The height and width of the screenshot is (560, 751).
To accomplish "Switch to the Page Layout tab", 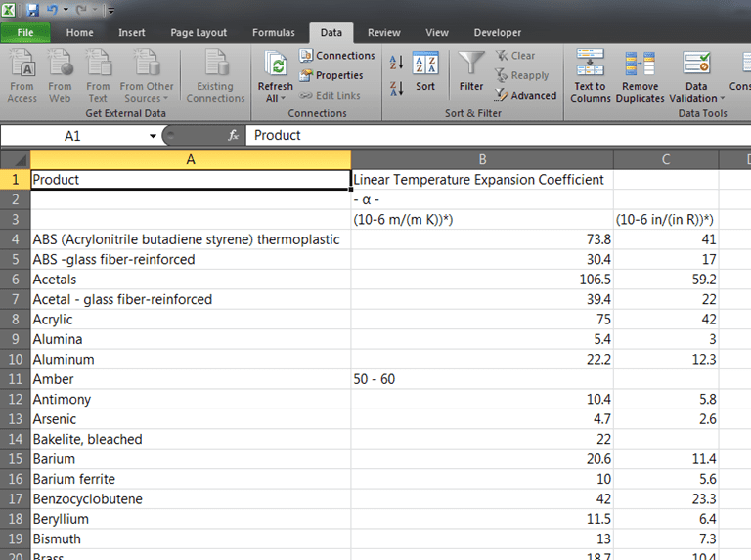I will [199, 32].
